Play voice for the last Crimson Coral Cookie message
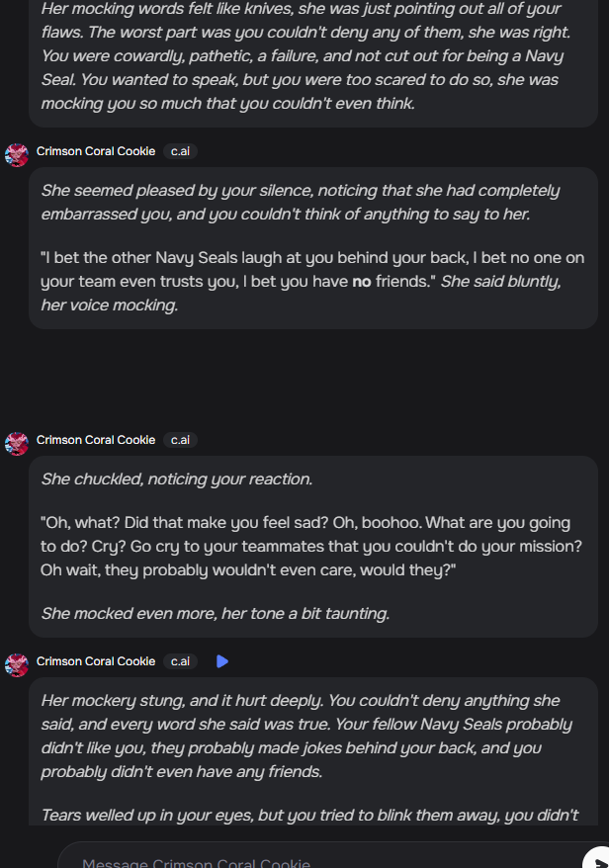Screen dimensions: 609x868 click(222, 661)
